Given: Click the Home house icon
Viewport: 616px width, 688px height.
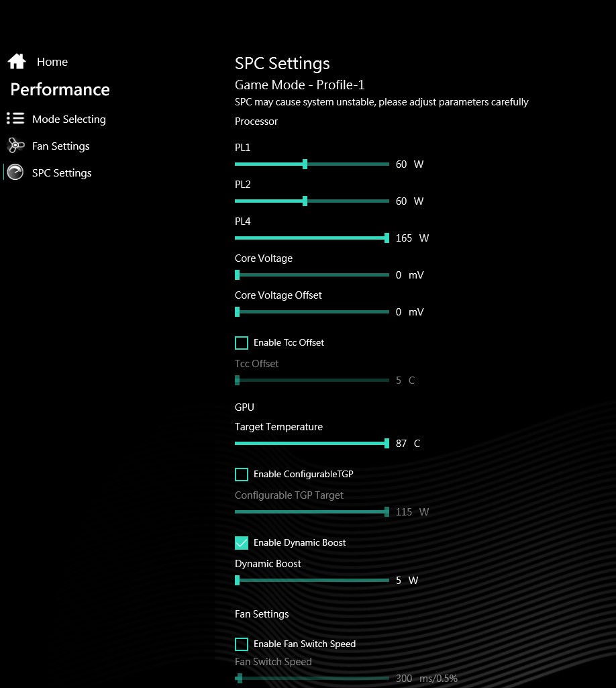Looking at the screenshot, I should coord(17,62).
